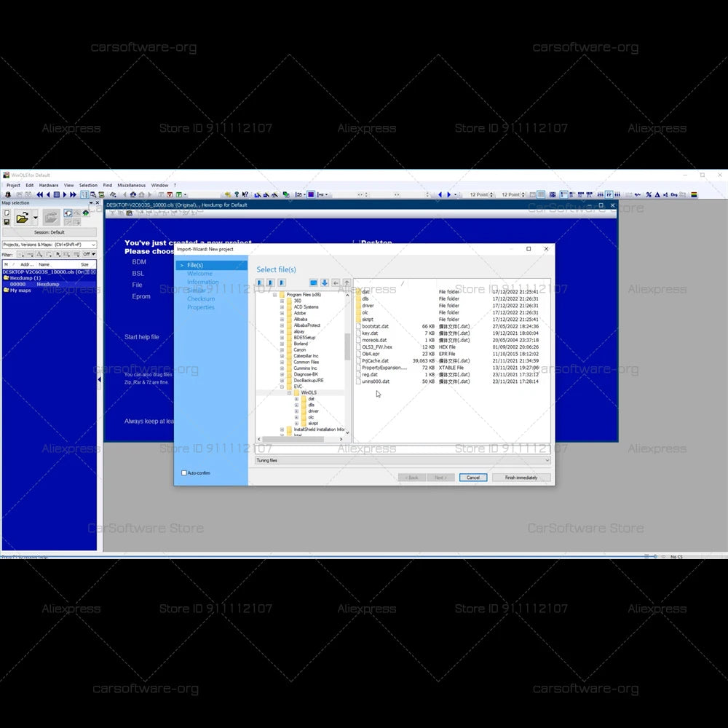Screen dimensions: 728x728
Task: Click the Cancel button
Action: 472,478
